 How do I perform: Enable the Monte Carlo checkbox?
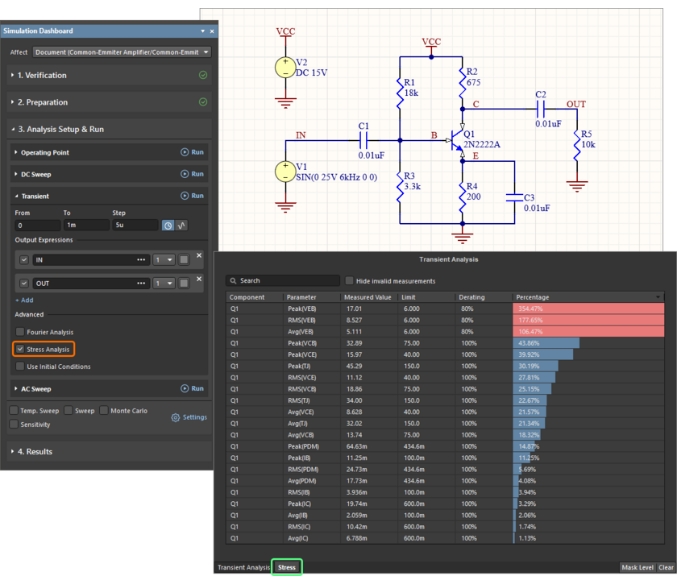[x=104, y=410]
